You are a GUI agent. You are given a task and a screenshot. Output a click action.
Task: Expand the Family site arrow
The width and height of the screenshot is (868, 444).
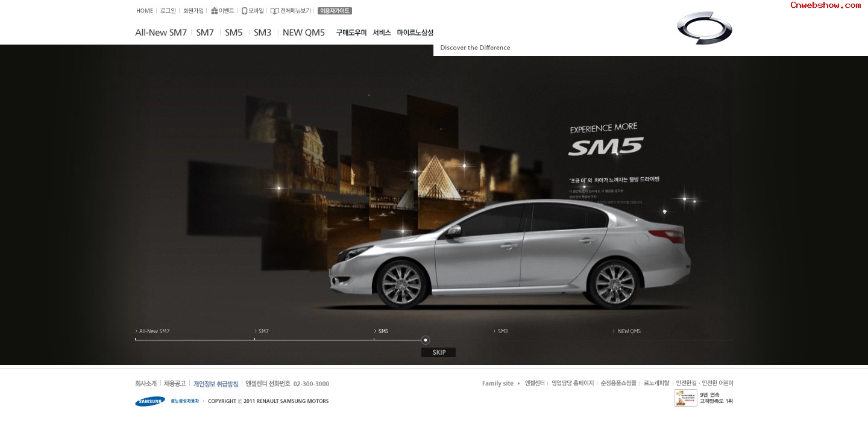(518, 384)
